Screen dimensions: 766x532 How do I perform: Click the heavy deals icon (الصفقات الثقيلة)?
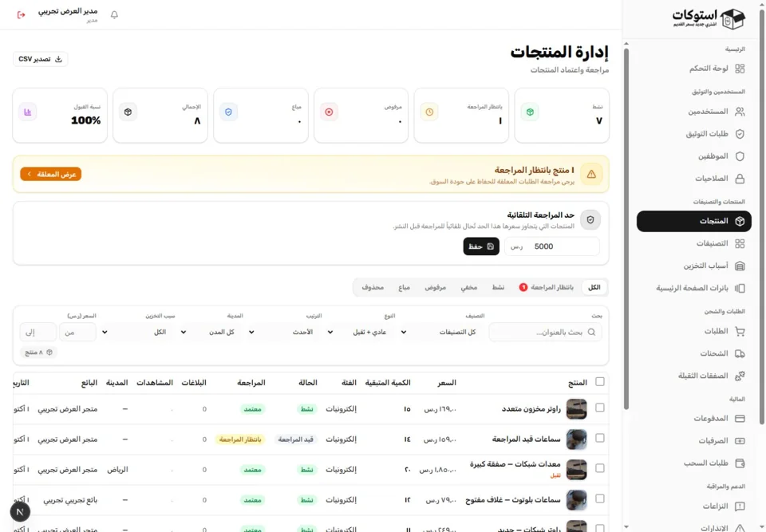(x=740, y=376)
